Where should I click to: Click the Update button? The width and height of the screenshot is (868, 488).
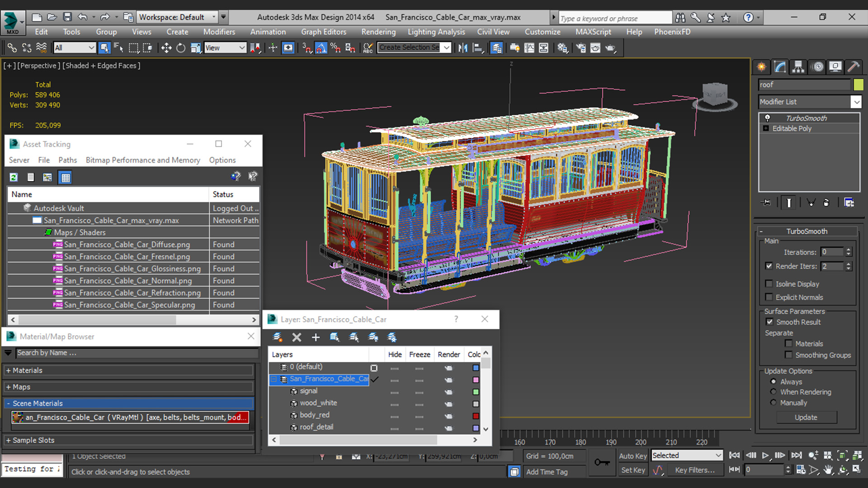806,417
